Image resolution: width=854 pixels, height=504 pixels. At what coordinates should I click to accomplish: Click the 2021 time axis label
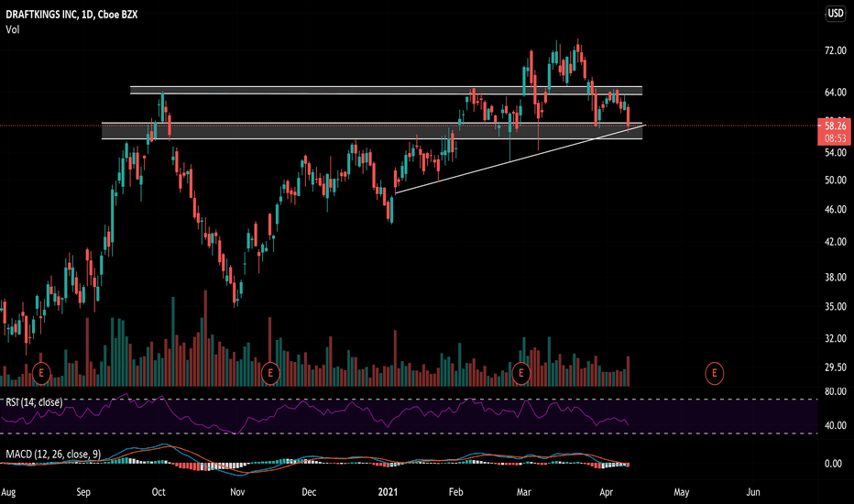click(x=388, y=492)
